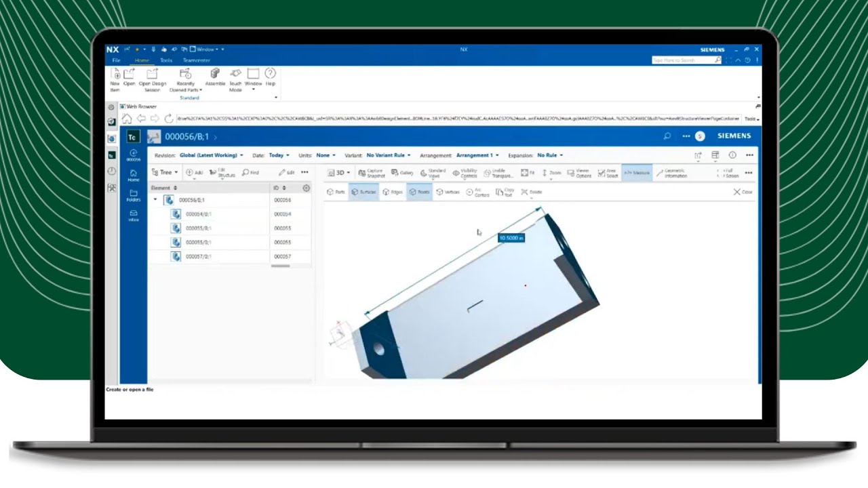Open the Units None dropdown

tap(325, 155)
